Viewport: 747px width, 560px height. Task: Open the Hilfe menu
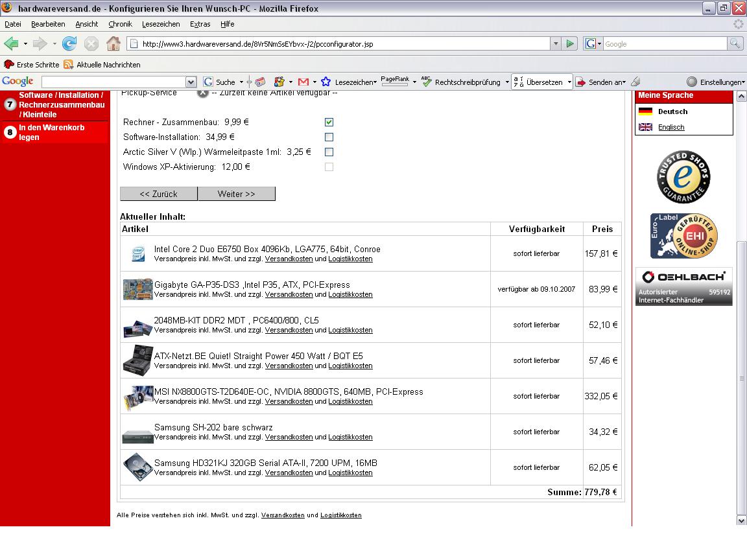click(x=227, y=24)
